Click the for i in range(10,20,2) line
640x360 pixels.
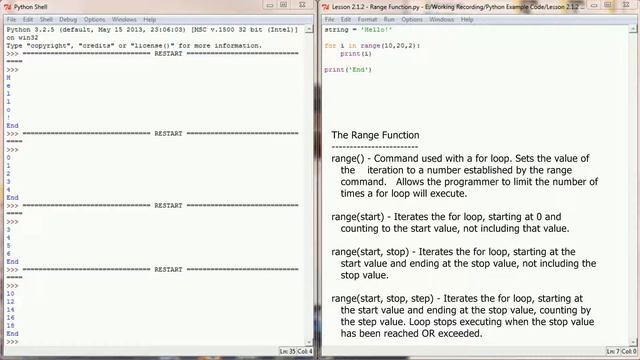click(372, 46)
